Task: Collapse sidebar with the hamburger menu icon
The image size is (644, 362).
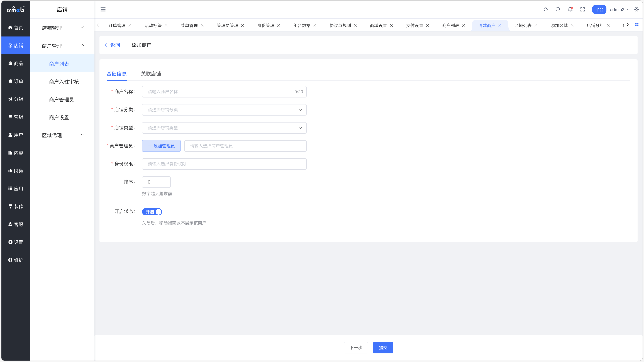Action: pos(103,9)
